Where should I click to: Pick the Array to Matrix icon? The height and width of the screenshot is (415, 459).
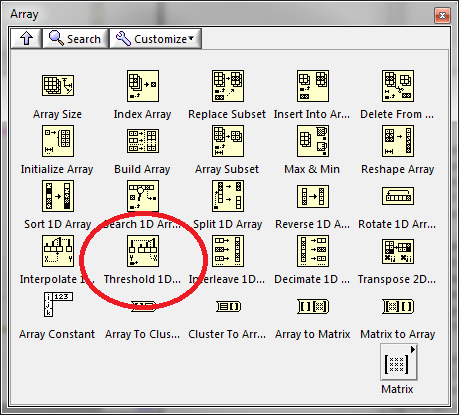[x=313, y=306]
